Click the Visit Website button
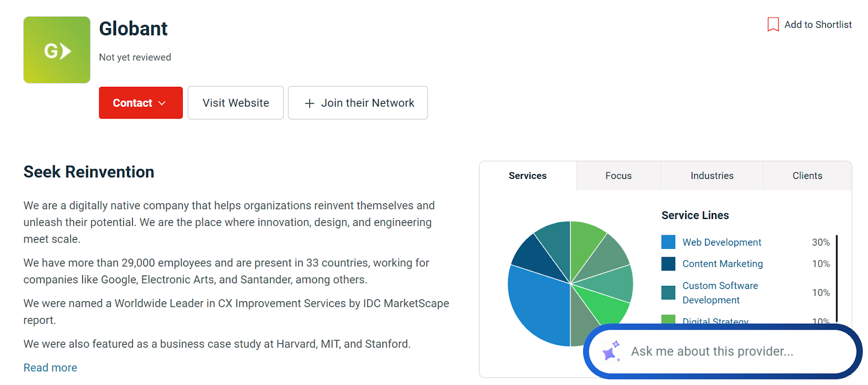Viewport: 868px width, 385px height. pyautogui.click(x=235, y=102)
